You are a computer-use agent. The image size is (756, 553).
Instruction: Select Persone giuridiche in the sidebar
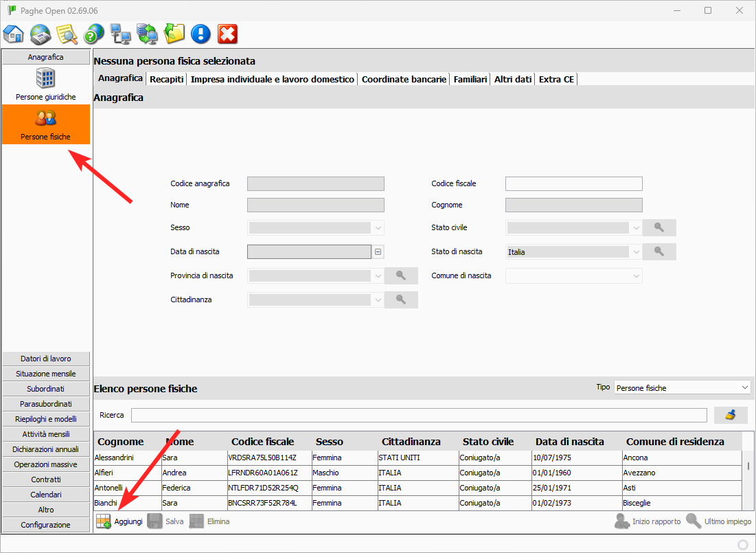[46, 84]
